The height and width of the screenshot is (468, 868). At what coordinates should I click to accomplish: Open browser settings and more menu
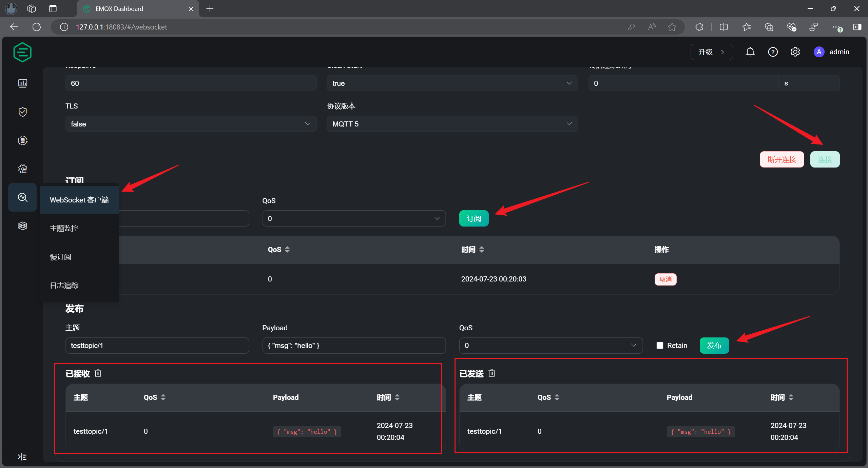coord(836,27)
